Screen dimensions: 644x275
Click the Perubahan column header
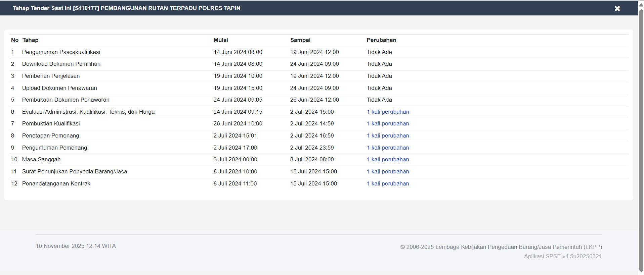pos(381,40)
